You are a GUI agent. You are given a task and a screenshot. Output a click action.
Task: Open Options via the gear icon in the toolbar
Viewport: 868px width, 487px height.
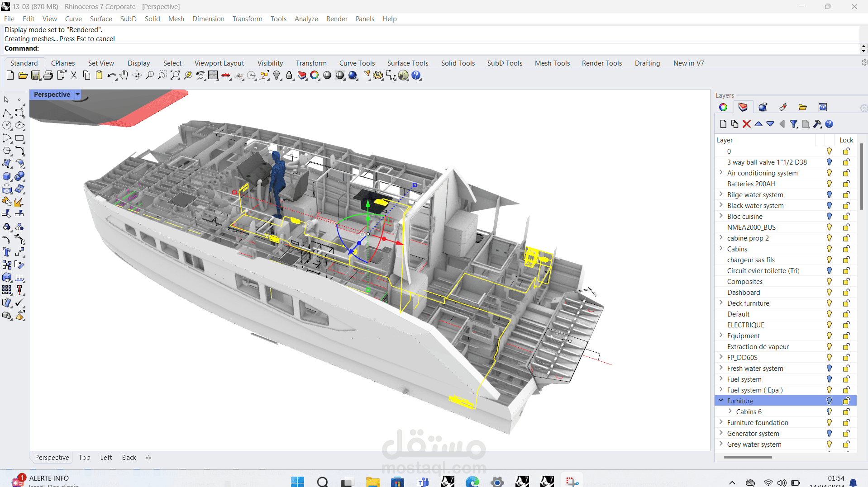(378, 76)
